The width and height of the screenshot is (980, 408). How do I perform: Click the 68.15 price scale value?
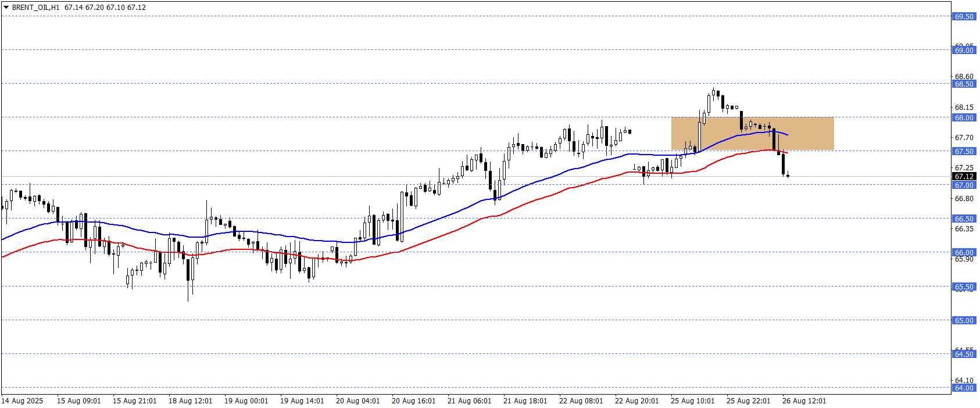[x=964, y=107]
